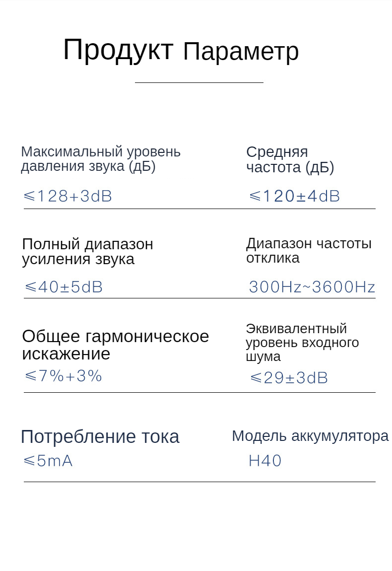Select the "Эквивалентный уровень входного шума" label

302,342
